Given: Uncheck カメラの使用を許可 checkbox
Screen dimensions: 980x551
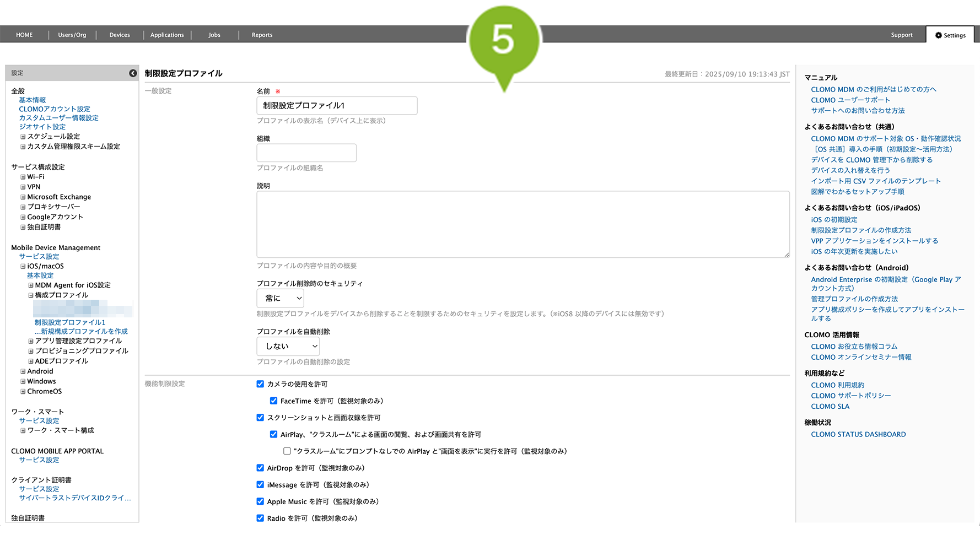Looking at the screenshot, I should [x=260, y=384].
